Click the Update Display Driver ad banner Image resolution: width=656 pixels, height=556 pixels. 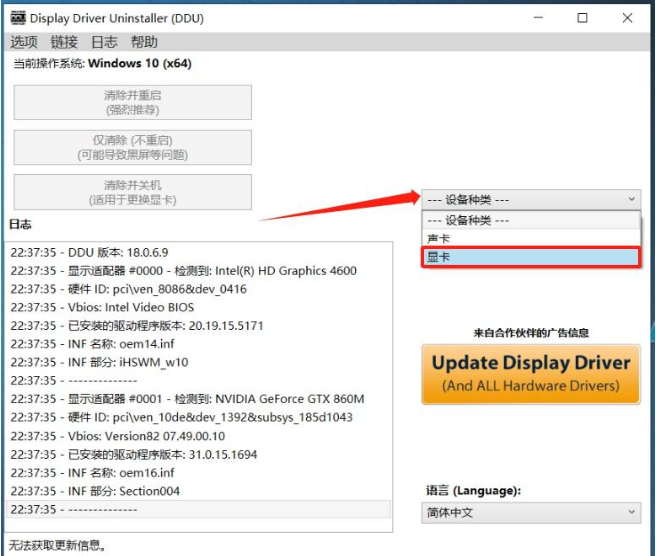tap(531, 374)
